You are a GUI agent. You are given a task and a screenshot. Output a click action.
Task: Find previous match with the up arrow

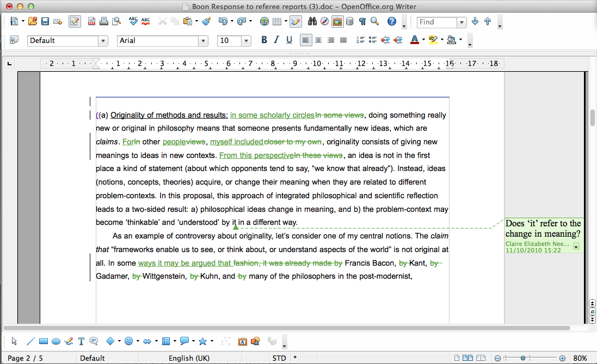pos(488,21)
